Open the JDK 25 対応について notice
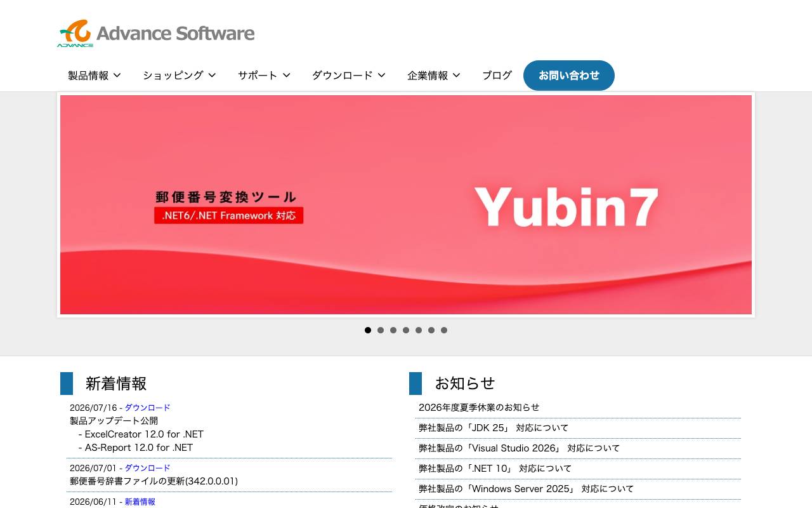 (x=494, y=427)
